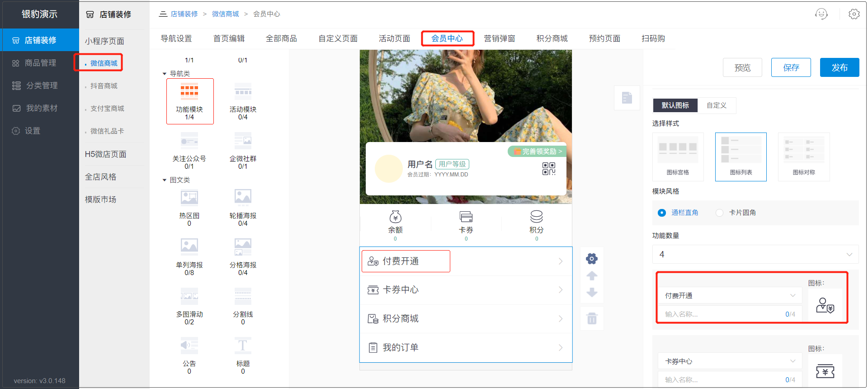
Task: Select 卡片圆角 module style
Action: tap(719, 213)
